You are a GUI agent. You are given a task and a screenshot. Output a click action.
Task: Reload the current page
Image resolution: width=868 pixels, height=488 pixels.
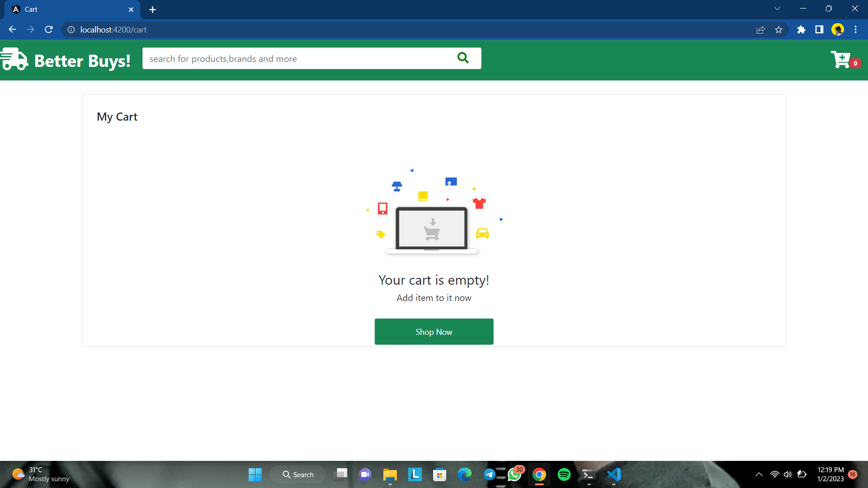48,29
